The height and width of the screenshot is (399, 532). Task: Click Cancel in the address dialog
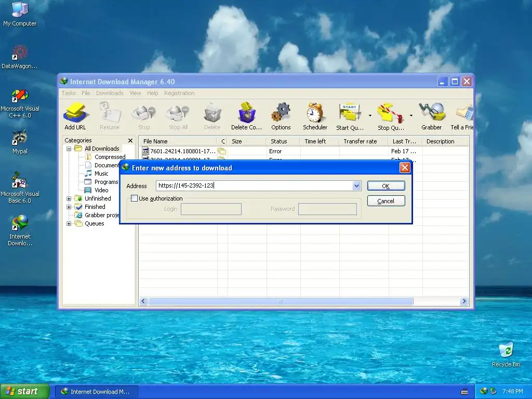pos(386,201)
